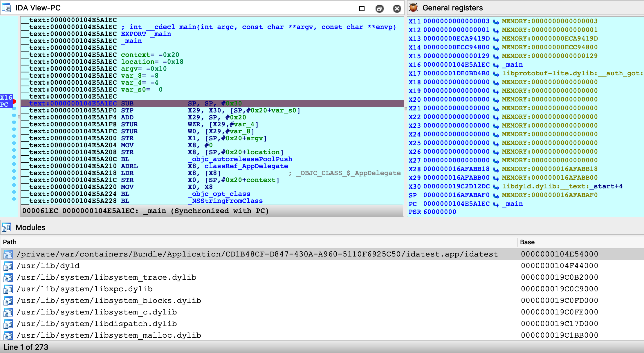Follow the classRef_AppDelegate reference
Image resolution: width=644 pixels, height=353 pixels.
(x=246, y=166)
